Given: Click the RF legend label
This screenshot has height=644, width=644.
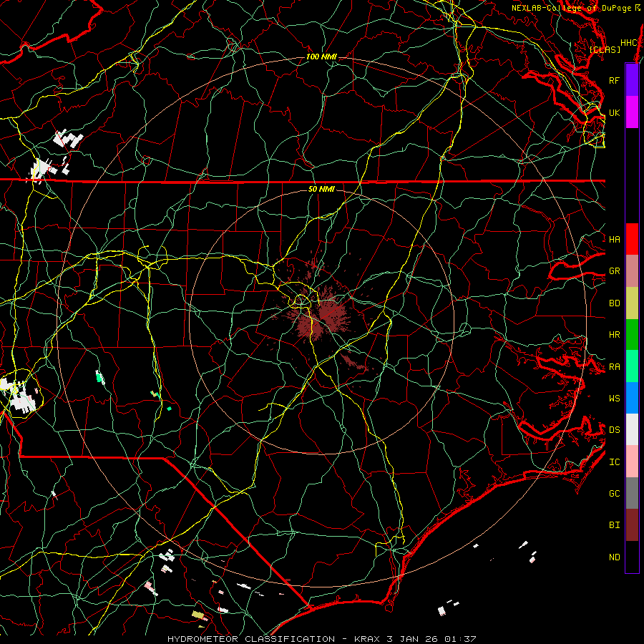Looking at the screenshot, I should [x=615, y=80].
